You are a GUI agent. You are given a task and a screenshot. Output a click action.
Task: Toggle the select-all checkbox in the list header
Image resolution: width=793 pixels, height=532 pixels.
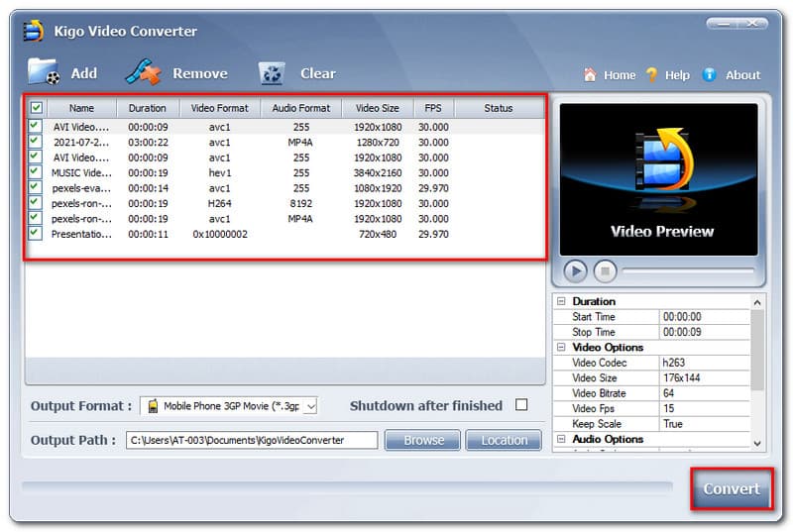(x=37, y=108)
